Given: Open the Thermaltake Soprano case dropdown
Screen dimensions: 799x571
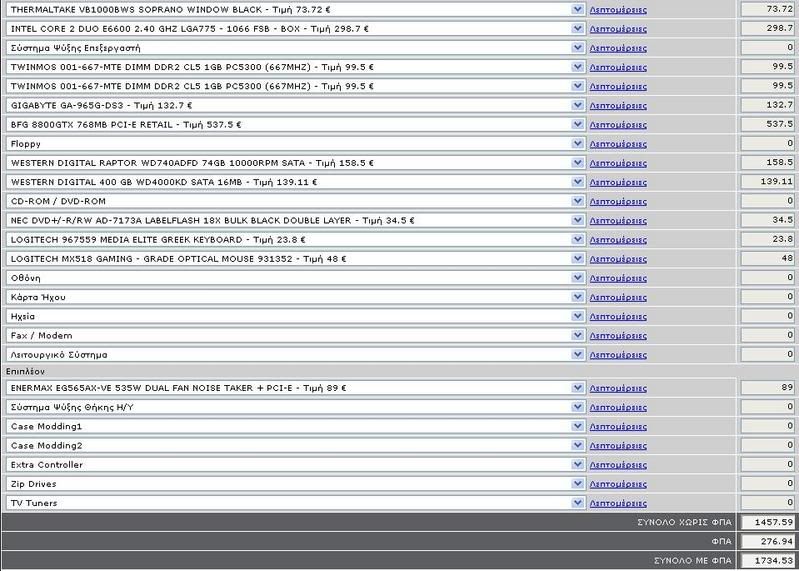Looking at the screenshot, I should click(295, 10).
